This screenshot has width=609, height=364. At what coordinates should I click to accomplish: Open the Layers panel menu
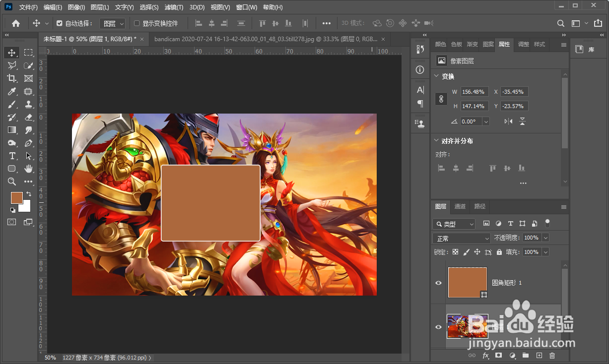coord(563,207)
